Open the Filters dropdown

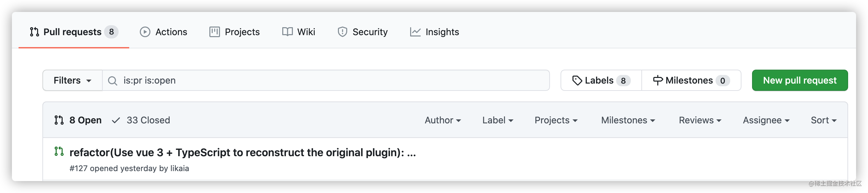73,81
